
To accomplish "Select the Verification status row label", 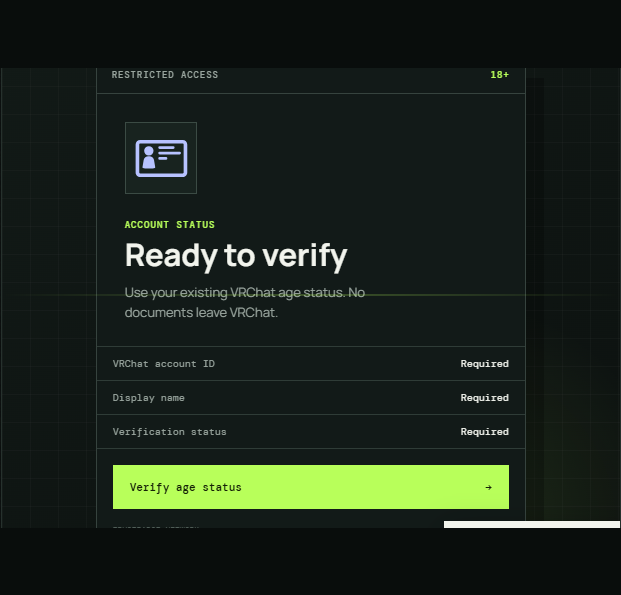I will click(x=170, y=432).
